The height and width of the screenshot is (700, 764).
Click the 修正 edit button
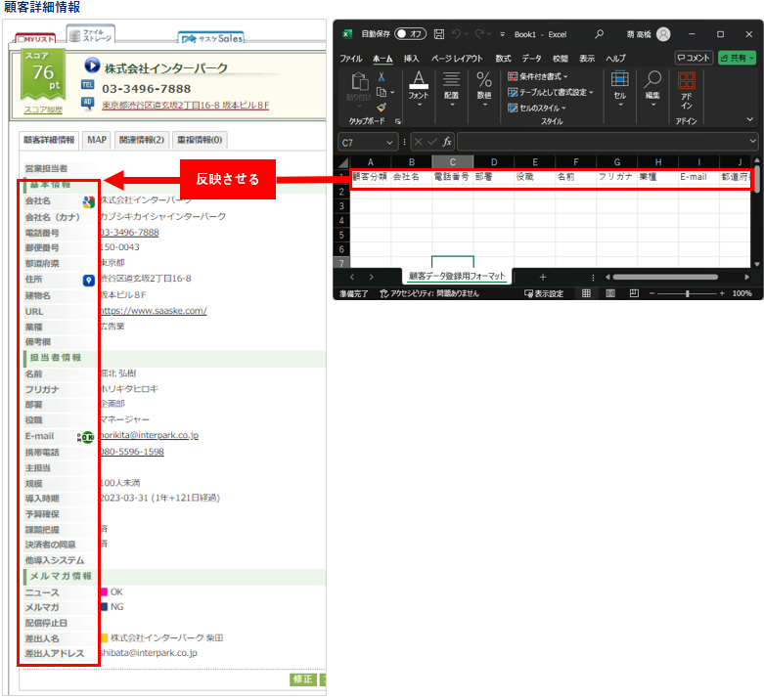(x=302, y=679)
